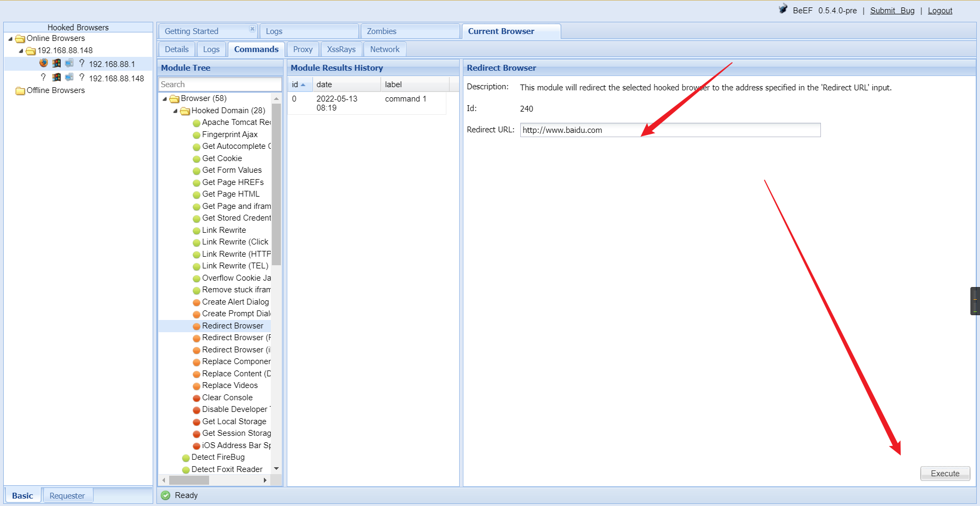The height and width of the screenshot is (506, 980).
Task: Open the XssRays sub-tab
Action: [341, 49]
